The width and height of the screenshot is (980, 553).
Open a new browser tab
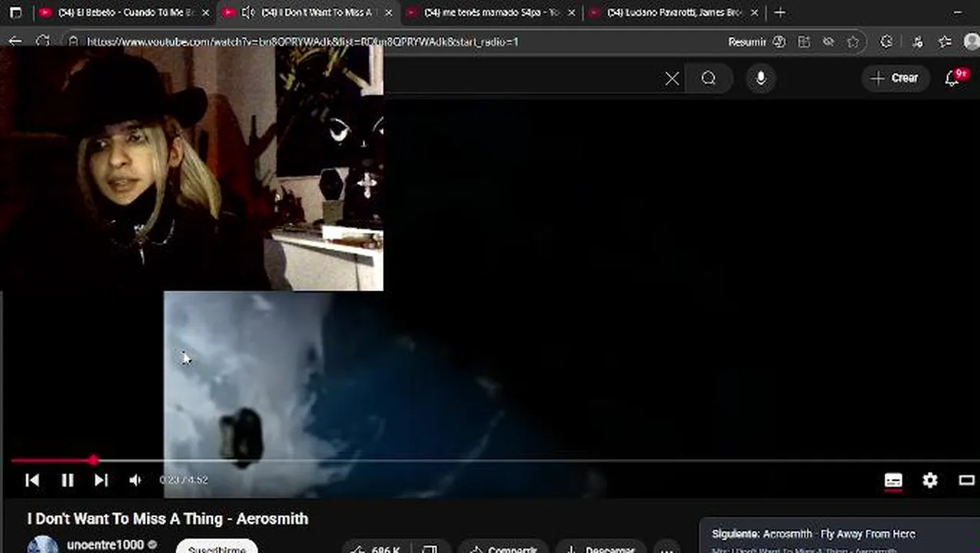click(780, 13)
